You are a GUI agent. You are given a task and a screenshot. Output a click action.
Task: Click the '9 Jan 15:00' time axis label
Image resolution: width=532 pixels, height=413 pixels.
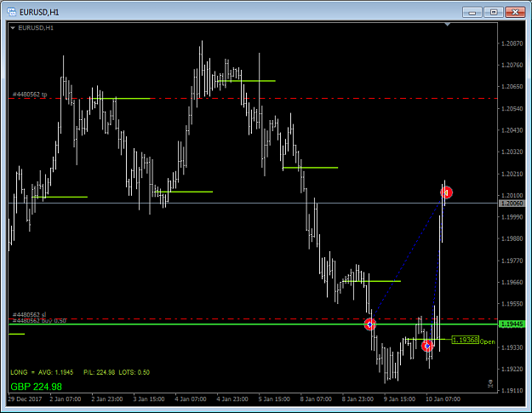399,399
